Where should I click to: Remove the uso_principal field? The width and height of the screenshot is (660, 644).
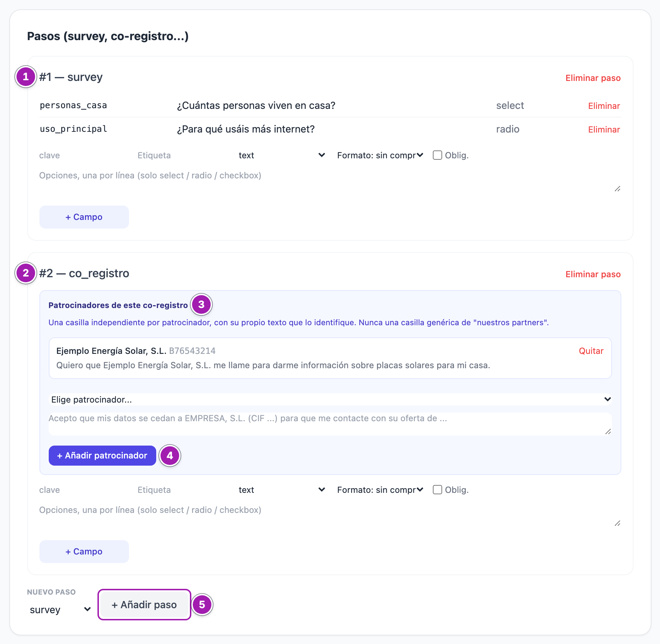(x=604, y=130)
